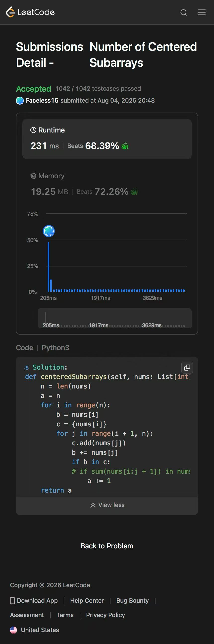Click the chip icon beside Memory
Image resolution: width=214 pixels, height=644 pixels.
tap(33, 176)
